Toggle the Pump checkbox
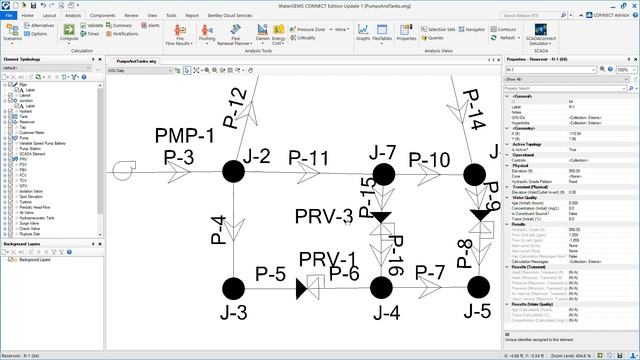Image resolution: width=640 pixels, height=360 pixels. click(x=11, y=138)
